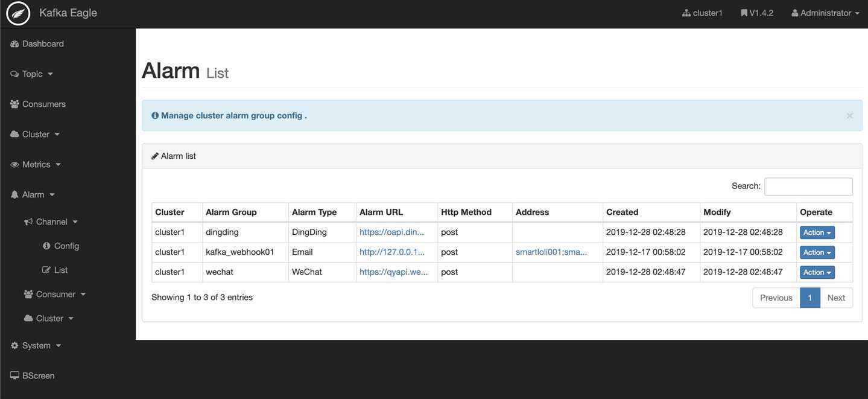Open the Administrator user dropdown
This screenshot has height=399, width=868.
(x=825, y=13)
